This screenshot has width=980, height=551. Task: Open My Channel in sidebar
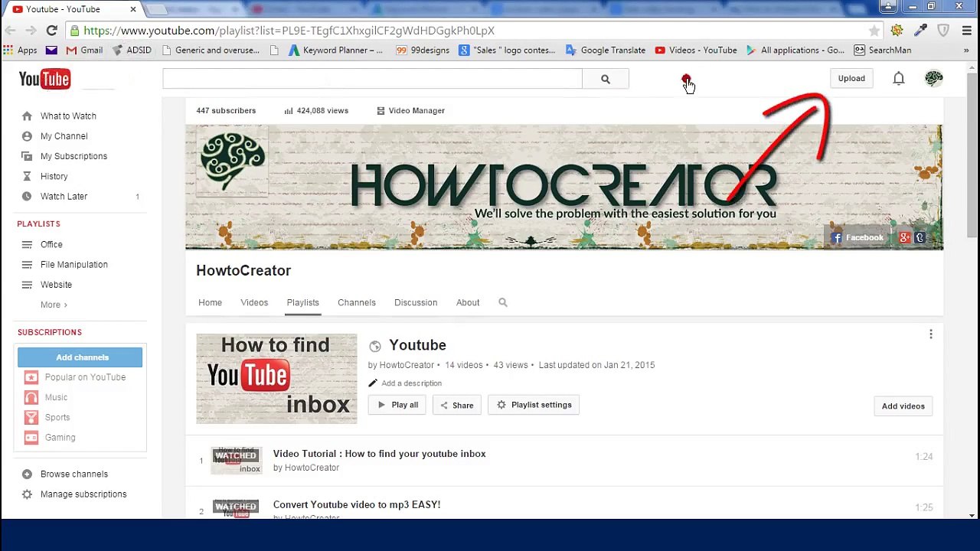[64, 136]
